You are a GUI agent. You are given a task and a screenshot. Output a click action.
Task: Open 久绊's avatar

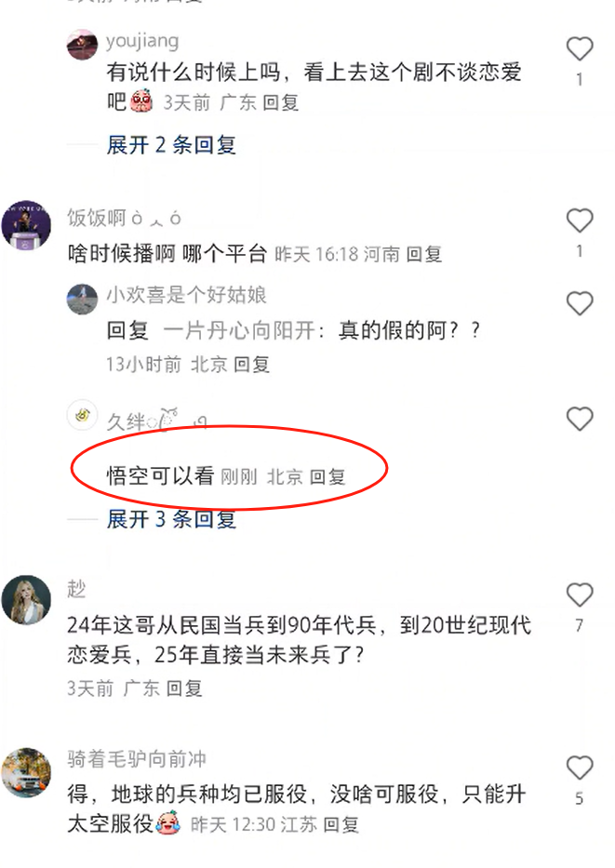point(83,415)
